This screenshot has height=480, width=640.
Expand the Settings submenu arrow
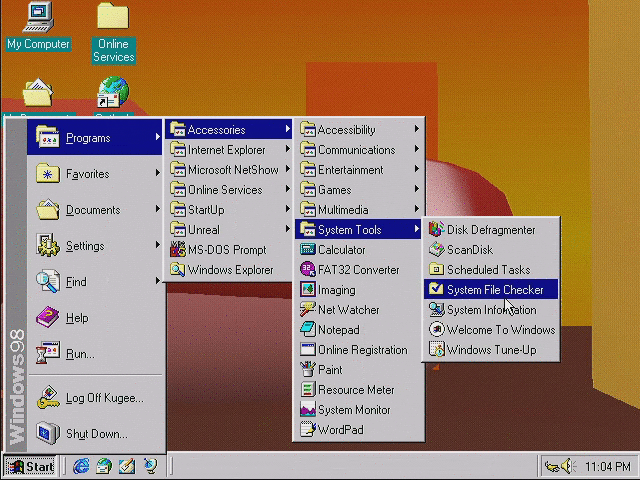[x=158, y=245]
